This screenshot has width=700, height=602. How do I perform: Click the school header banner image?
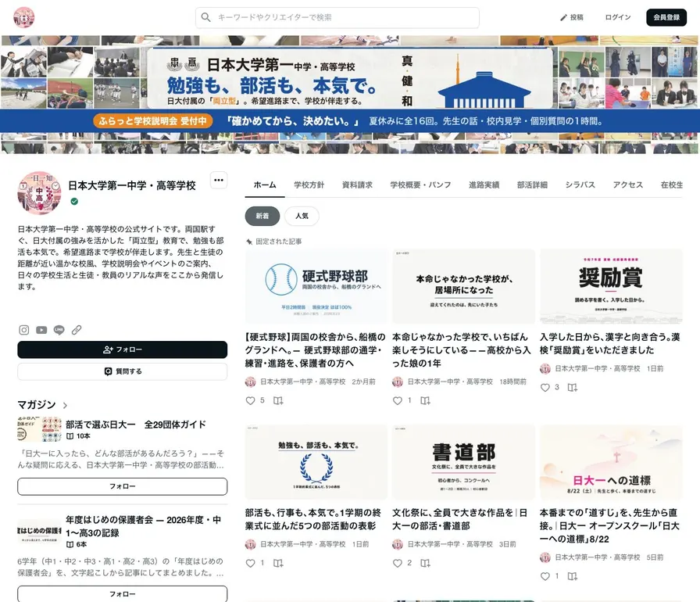pyautogui.click(x=350, y=95)
